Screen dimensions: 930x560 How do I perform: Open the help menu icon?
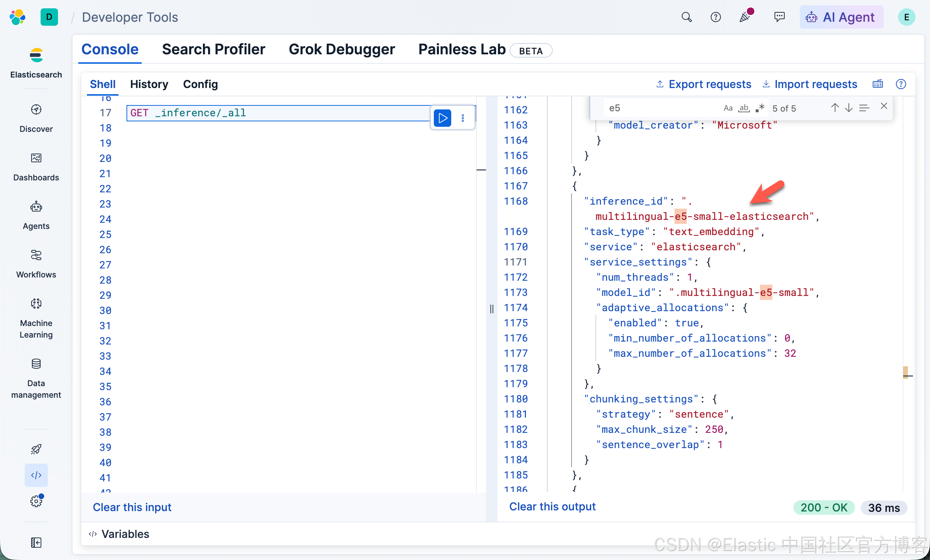point(715,17)
